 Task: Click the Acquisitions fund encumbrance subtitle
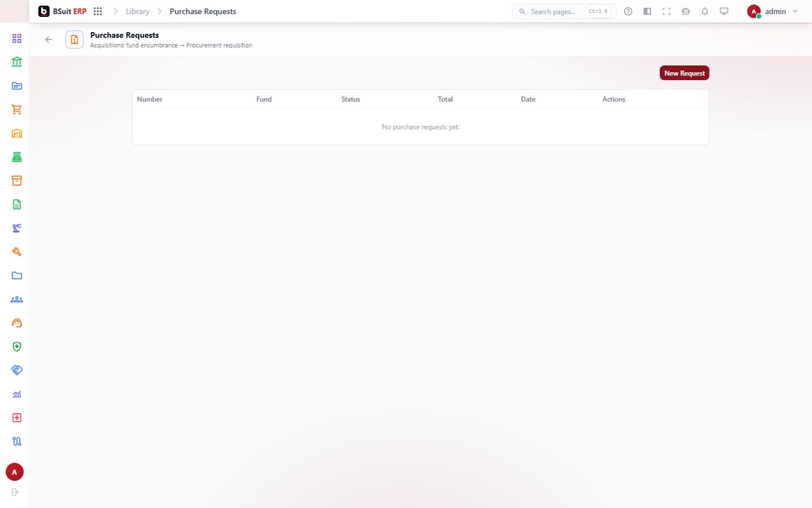point(171,45)
